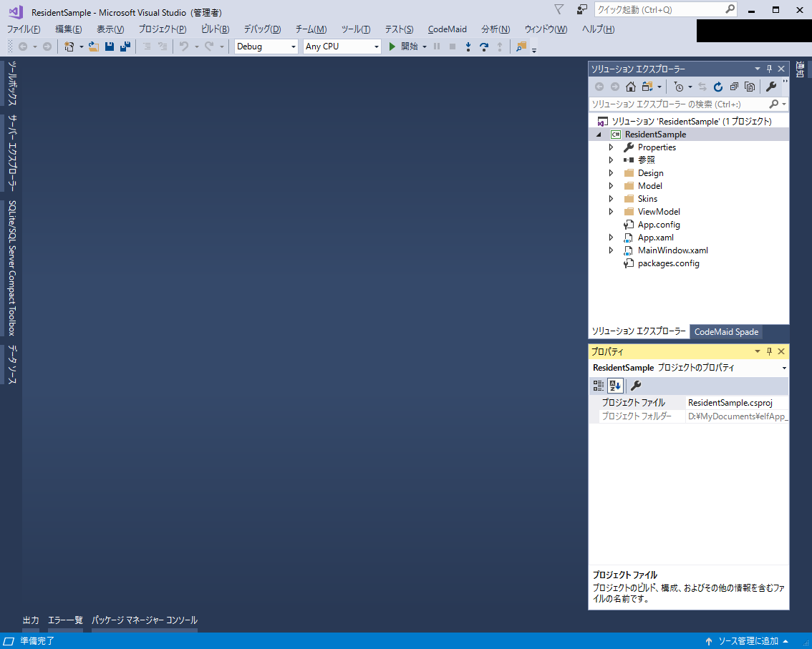Viewport: 812px width, 649px height.
Task: Open the 出力 output tab
Action: [x=31, y=620]
